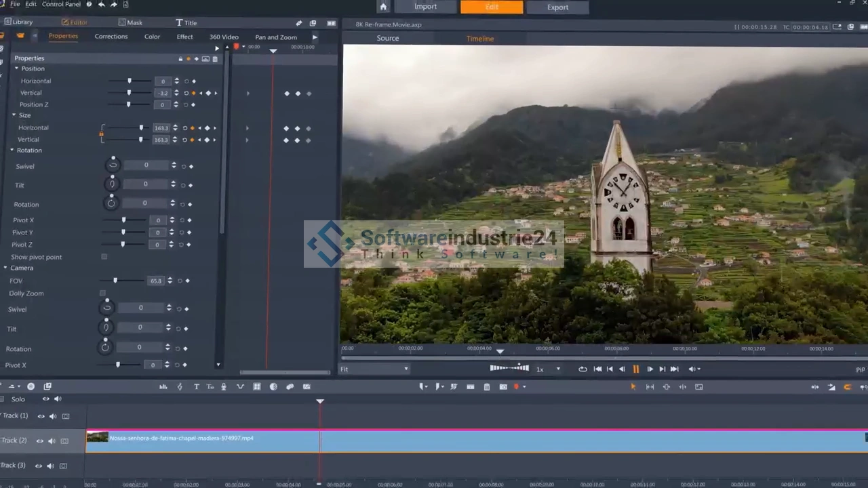Image resolution: width=868 pixels, height=488 pixels.
Task: Mute Track (1) audio speaker icon
Action: (x=53, y=416)
